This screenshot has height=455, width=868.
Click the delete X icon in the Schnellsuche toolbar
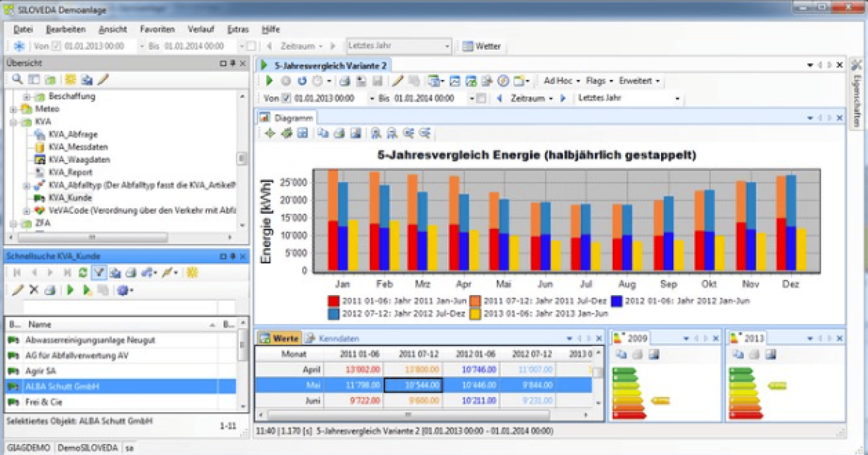click(33, 290)
